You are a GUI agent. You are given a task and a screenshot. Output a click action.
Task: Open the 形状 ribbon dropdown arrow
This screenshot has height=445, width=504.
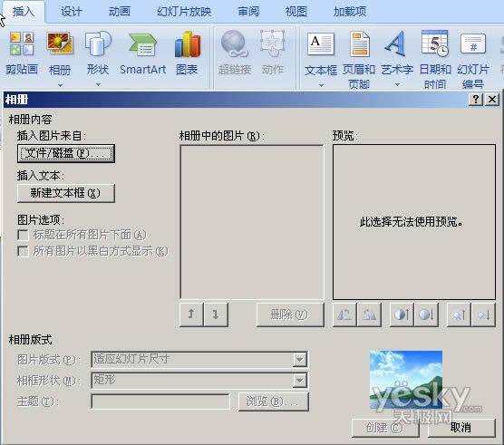(99, 84)
